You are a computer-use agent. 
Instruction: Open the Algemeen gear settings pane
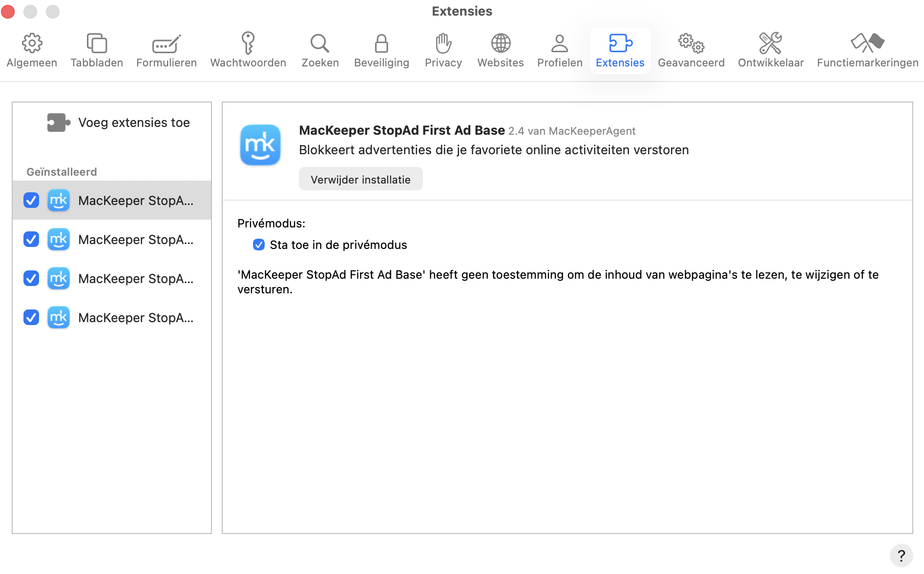pyautogui.click(x=32, y=50)
